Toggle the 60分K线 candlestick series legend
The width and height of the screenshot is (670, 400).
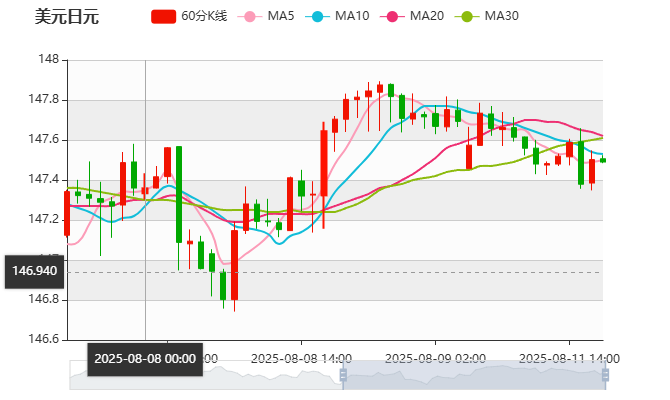coord(189,16)
